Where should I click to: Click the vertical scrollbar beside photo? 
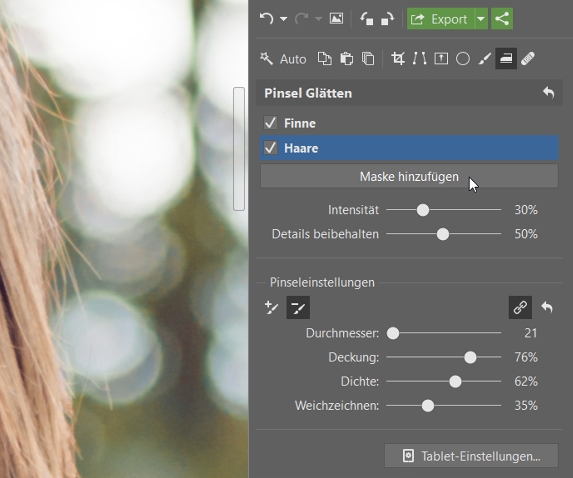[x=239, y=149]
